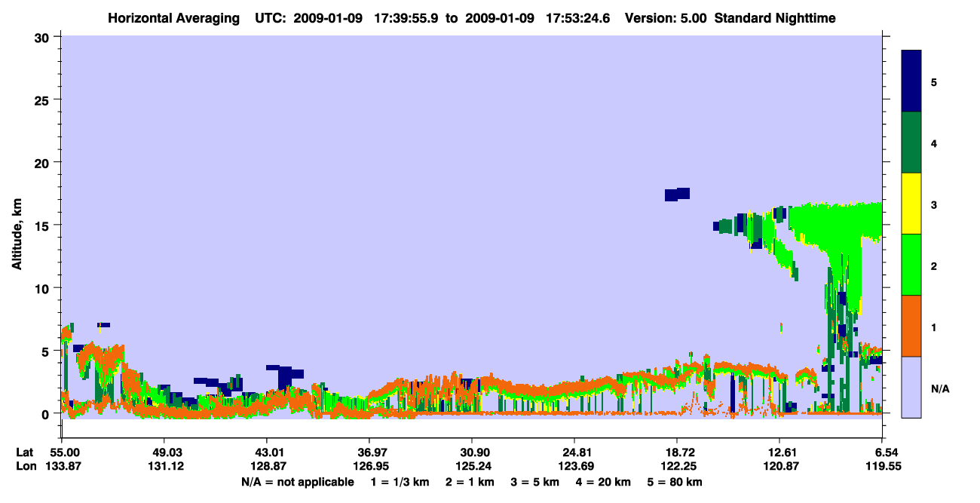Click legend entry "3 = 5 km"
Viewport: 980px width, 503px height.
535,482
